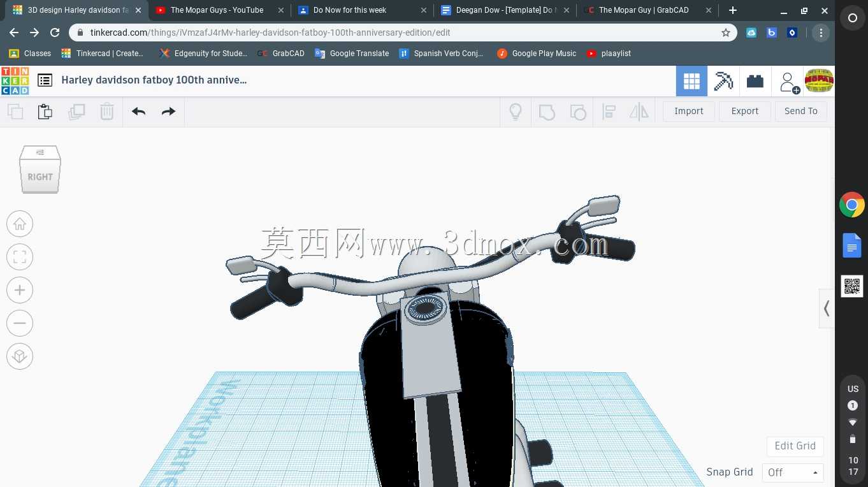Switch to 3D design grid view
868x487 pixels.
[x=691, y=81]
